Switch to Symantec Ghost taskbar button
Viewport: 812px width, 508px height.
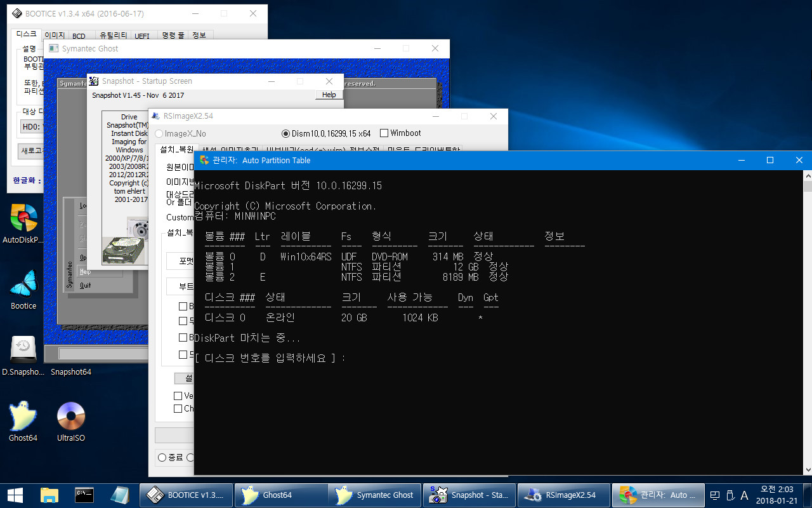point(375,495)
